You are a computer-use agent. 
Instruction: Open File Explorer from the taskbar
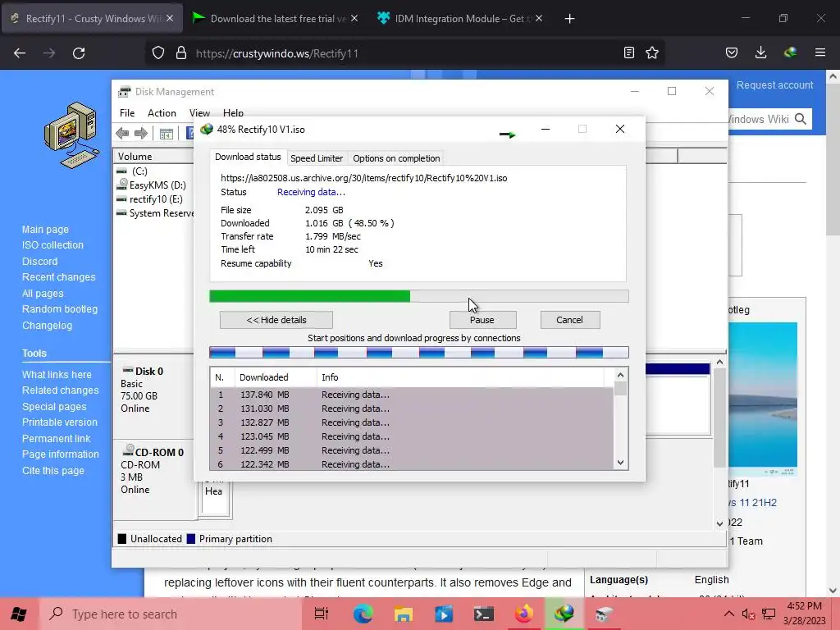[x=404, y=614]
